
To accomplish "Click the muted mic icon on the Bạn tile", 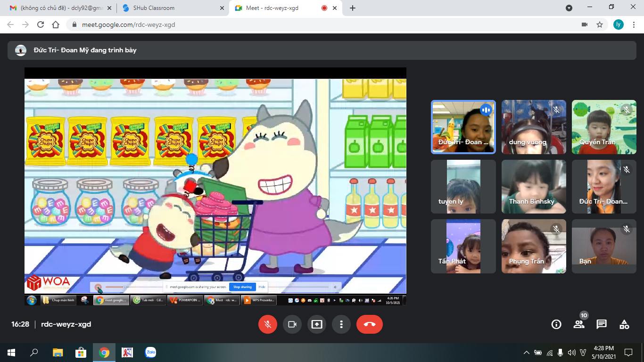I will 627,229.
